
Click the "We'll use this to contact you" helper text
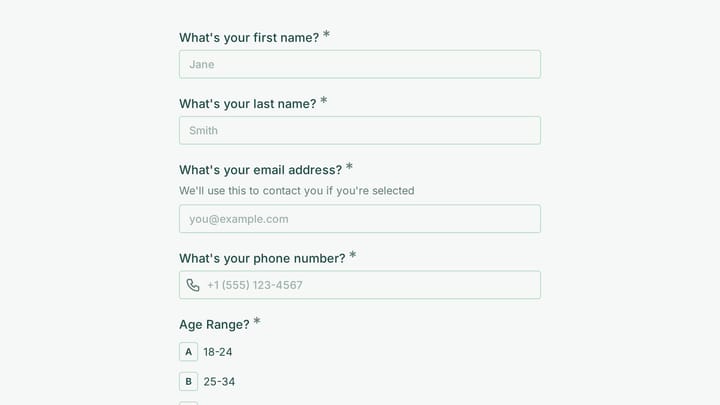pos(297,191)
